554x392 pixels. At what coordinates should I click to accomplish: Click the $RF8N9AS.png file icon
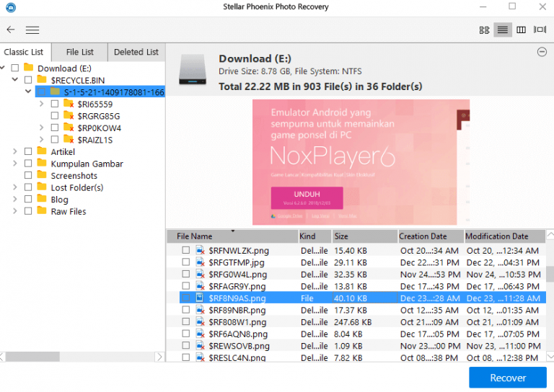tap(200, 298)
